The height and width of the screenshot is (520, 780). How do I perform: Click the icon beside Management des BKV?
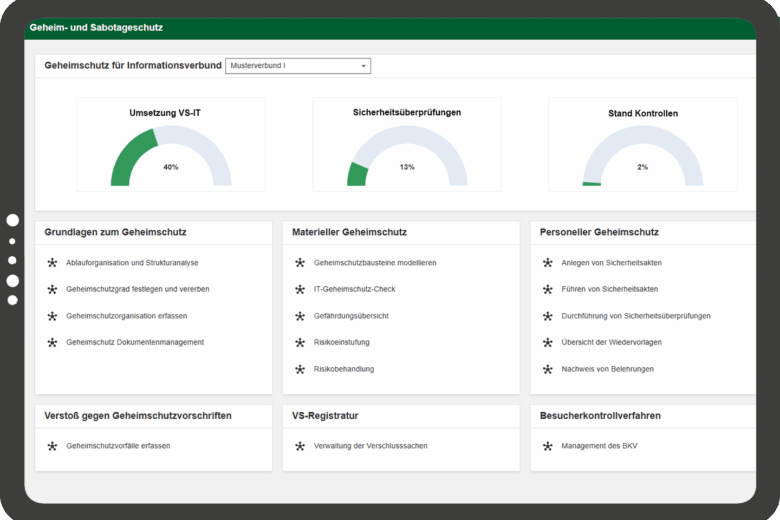[x=548, y=446]
